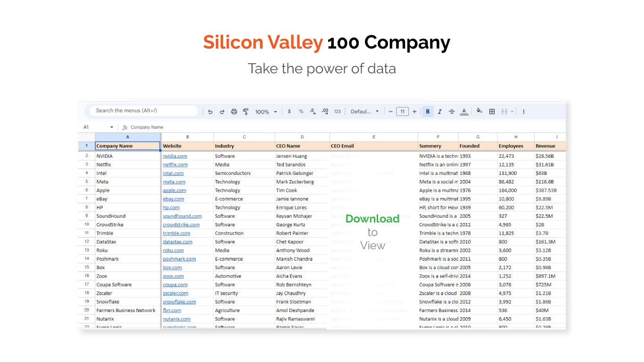Select the 131,900 employees cell
The image size is (644, 362).
point(516,173)
